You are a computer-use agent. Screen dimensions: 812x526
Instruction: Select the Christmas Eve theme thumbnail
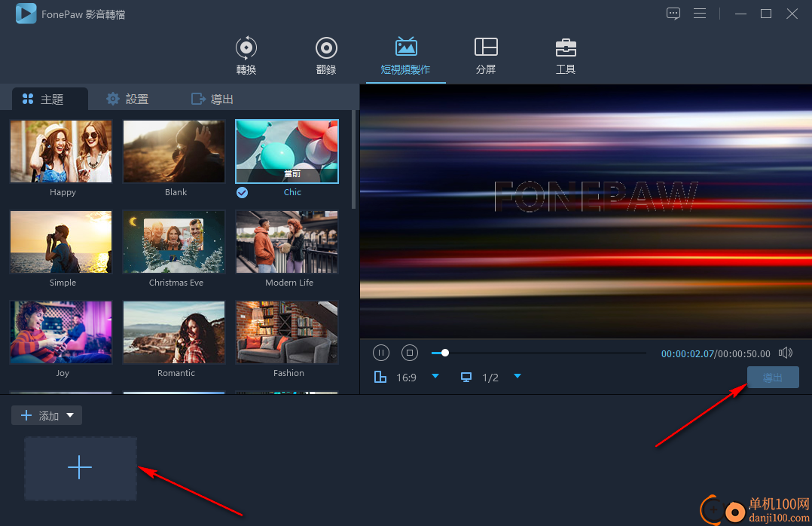pos(174,241)
